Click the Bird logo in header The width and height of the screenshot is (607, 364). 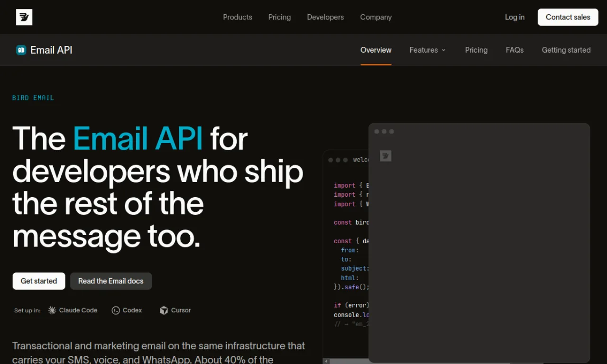point(24,17)
